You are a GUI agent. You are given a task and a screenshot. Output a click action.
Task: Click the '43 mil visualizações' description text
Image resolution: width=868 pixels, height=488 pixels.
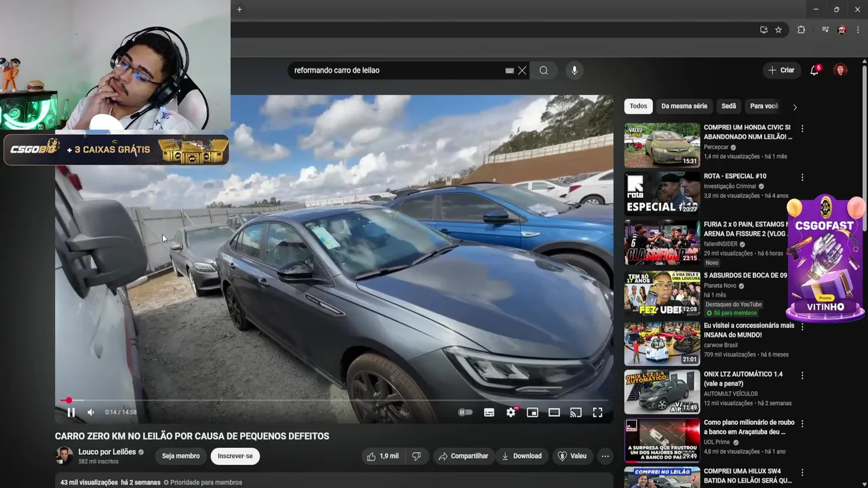pyautogui.click(x=89, y=483)
